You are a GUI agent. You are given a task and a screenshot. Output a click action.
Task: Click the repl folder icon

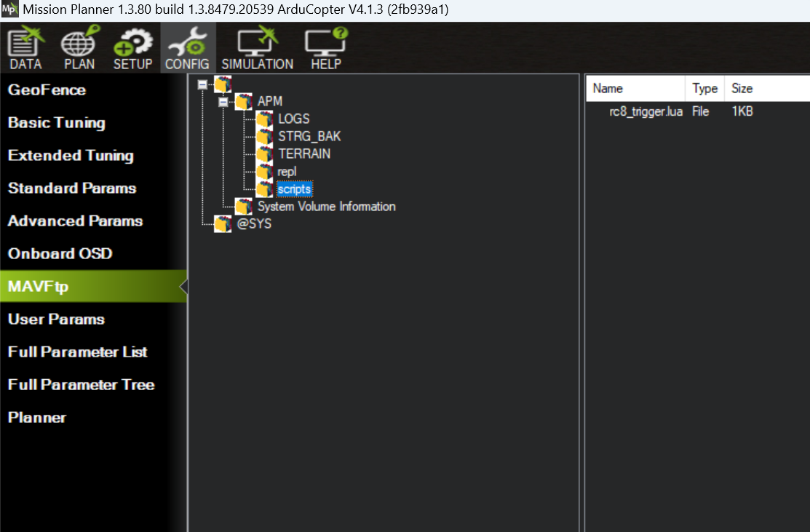(x=264, y=172)
